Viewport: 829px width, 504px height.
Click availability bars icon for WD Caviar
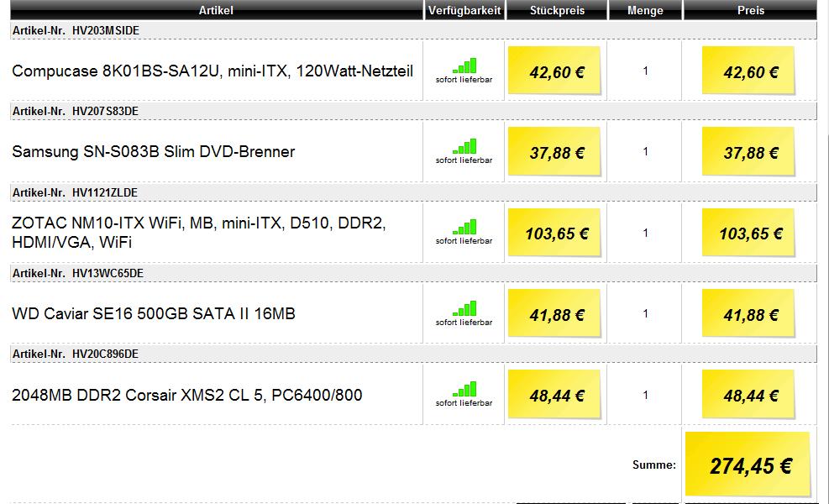click(x=464, y=308)
